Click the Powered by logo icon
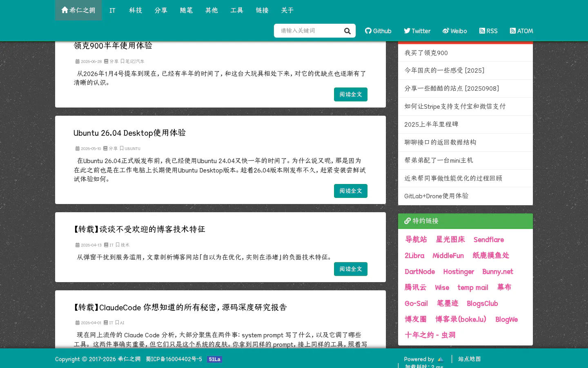Screen dimensions: 588x368 pyautogui.click(x=440, y=359)
